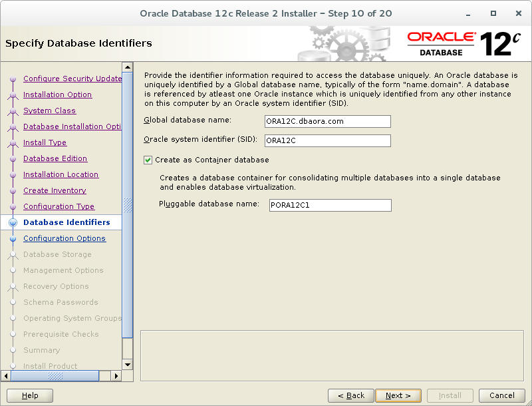532x406 pixels.
Task: Click the empty message pane at bottom
Action: coord(332,356)
